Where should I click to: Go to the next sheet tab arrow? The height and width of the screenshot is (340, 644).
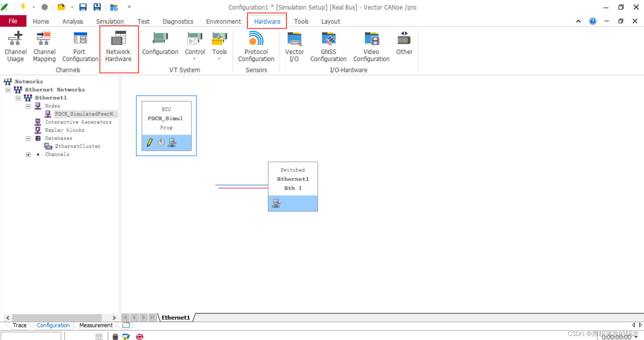click(143, 317)
